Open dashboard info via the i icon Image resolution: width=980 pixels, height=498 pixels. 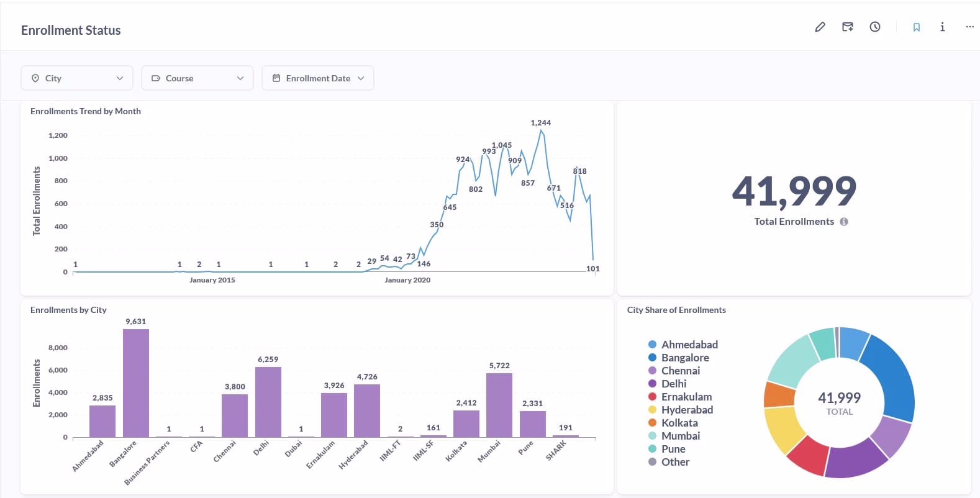942,27
